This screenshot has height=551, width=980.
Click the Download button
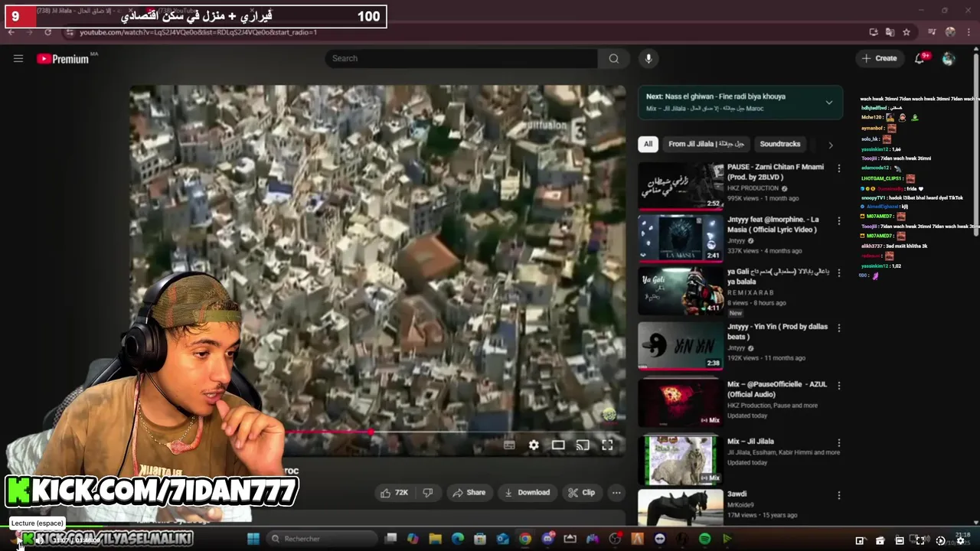coord(527,493)
